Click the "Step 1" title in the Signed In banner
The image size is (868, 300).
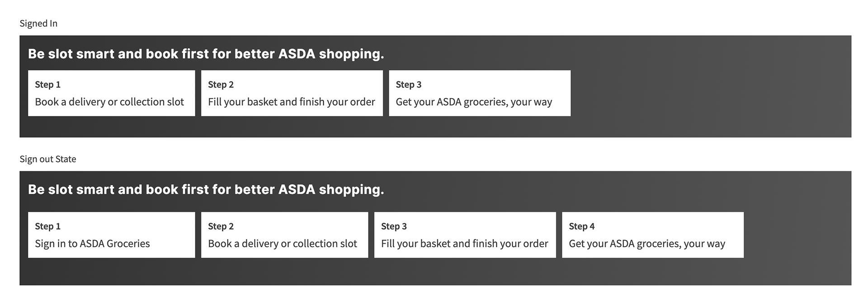coord(47,84)
